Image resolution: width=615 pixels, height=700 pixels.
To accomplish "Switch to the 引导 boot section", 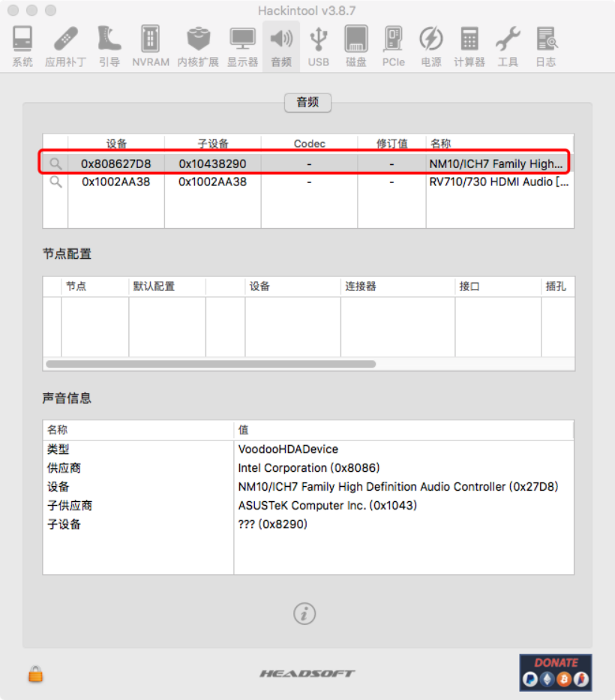I will click(x=107, y=45).
